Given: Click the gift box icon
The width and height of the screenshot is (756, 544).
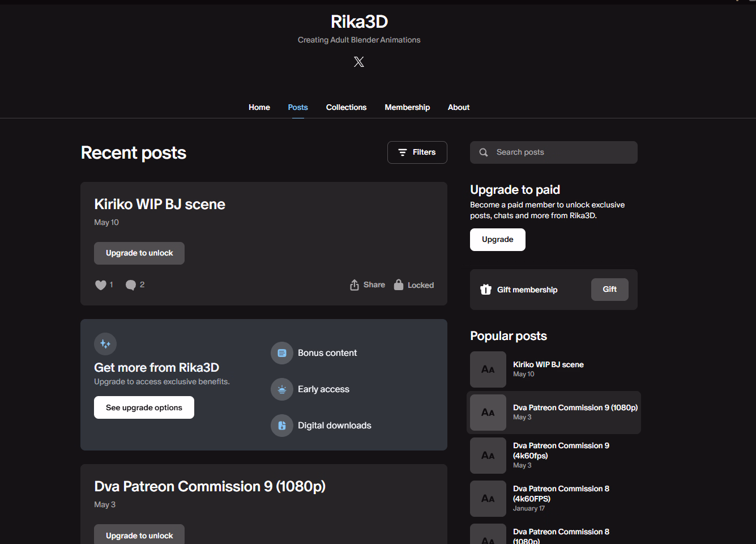Looking at the screenshot, I should point(486,290).
